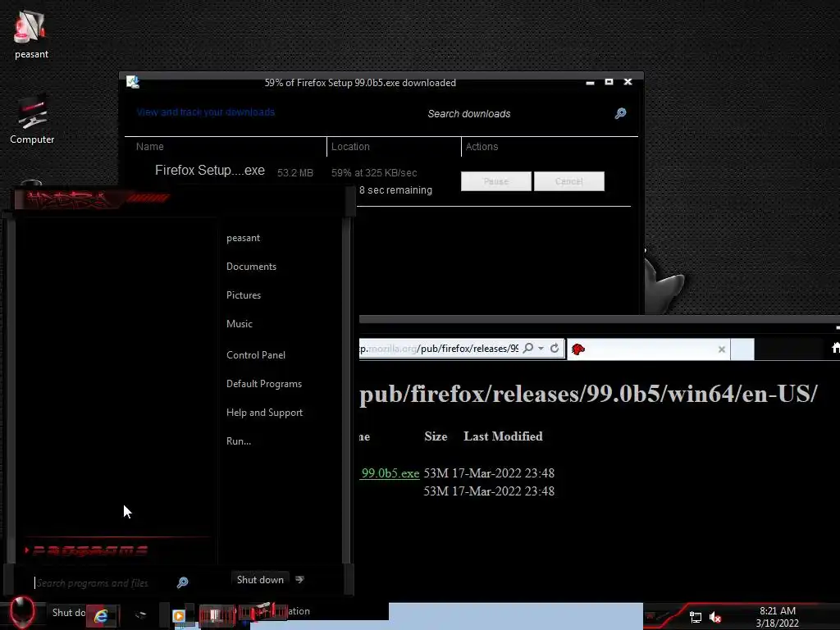The height and width of the screenshot is (630, 840).
Task: Maximize the downloads window
Action: 609,82
